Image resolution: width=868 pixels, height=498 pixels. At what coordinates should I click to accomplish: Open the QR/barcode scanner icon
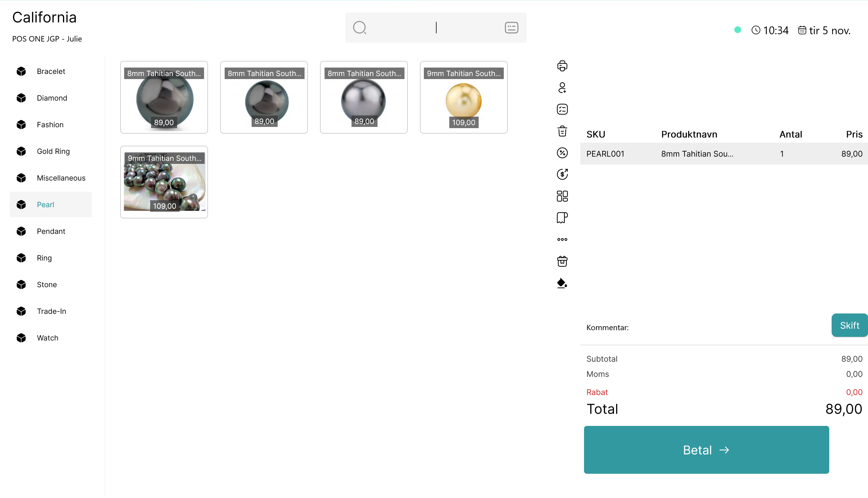(x=562, y=196)
